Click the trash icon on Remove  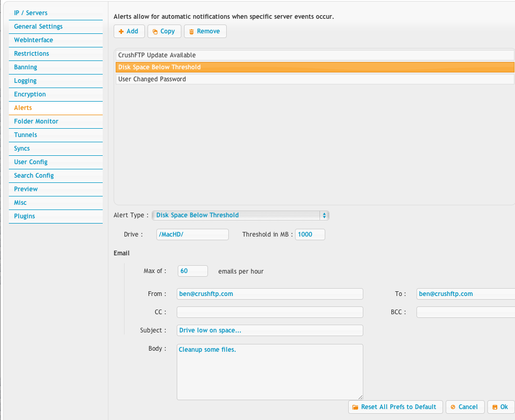point(191,32)
